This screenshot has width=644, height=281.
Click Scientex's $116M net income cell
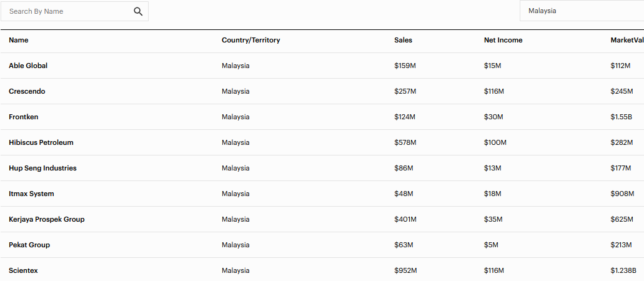tap(493, 270)
